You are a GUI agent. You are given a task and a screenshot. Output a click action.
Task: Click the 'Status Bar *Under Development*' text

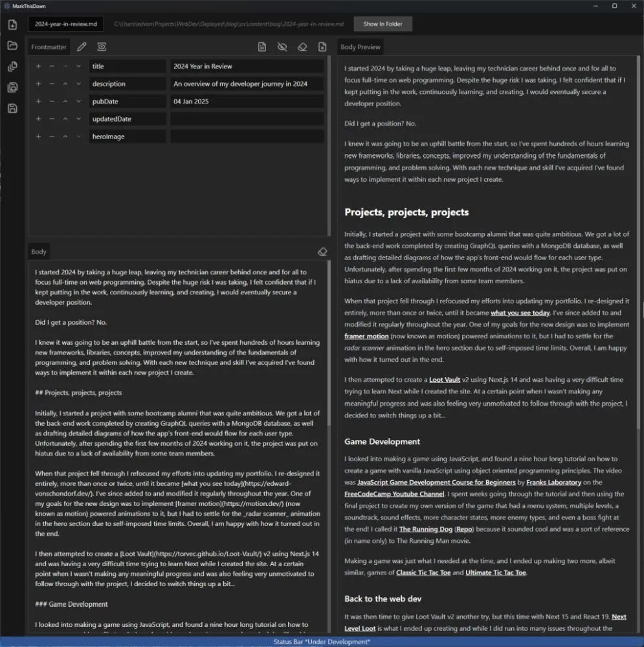pyautogui.click(x=322, y=642)
